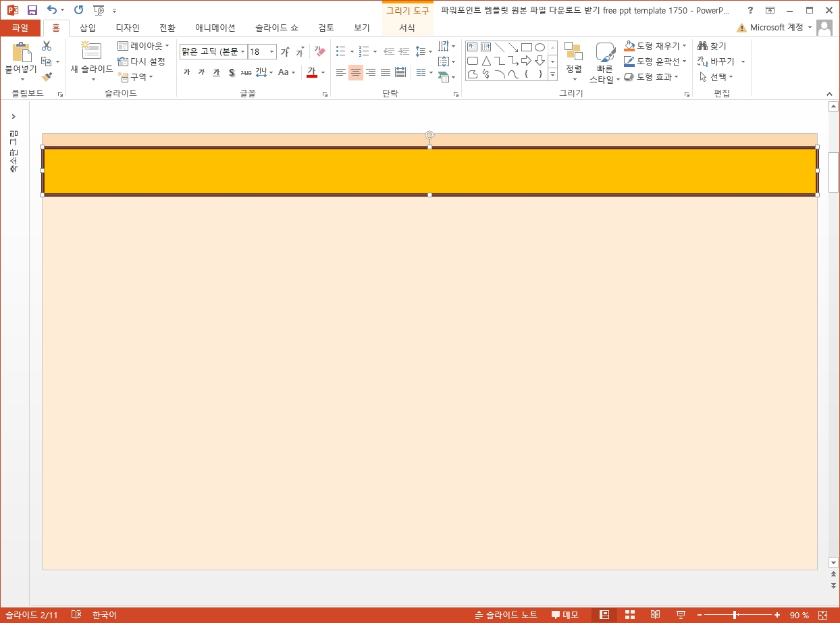Click the Redo/Repeat icon
840x623 pixels.
tap(78, 10)
